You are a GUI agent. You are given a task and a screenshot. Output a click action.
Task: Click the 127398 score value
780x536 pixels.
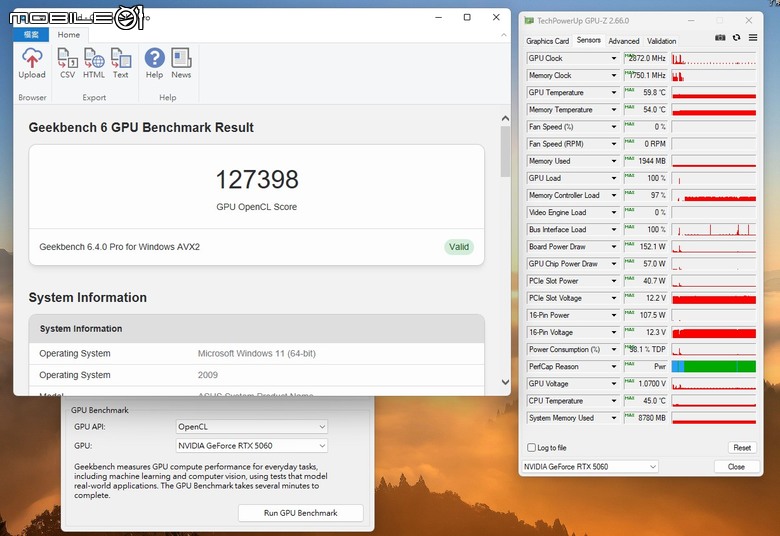(257, 180)
